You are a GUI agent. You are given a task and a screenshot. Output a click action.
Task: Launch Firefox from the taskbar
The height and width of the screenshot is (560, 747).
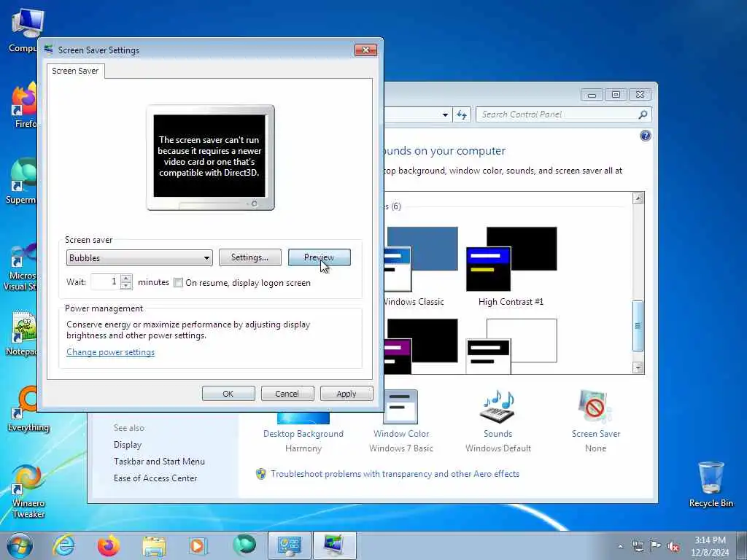click(x=109, y=545)
